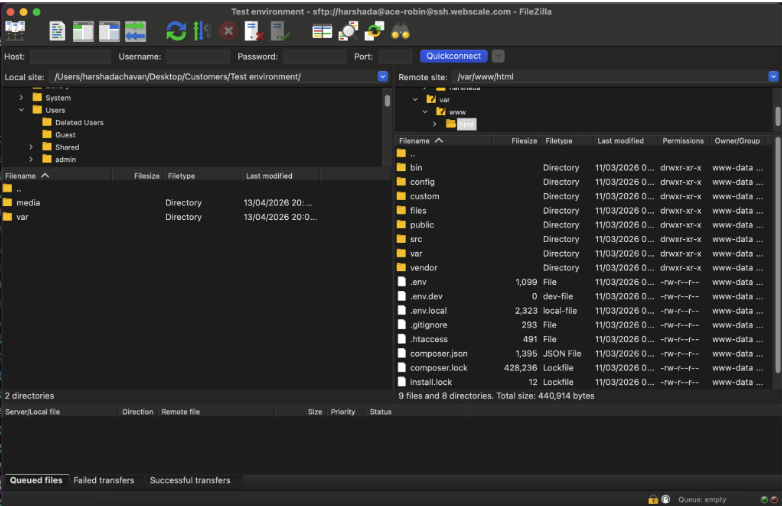
Task: Focus the Password input field
Action: click(x=314, y=56)
